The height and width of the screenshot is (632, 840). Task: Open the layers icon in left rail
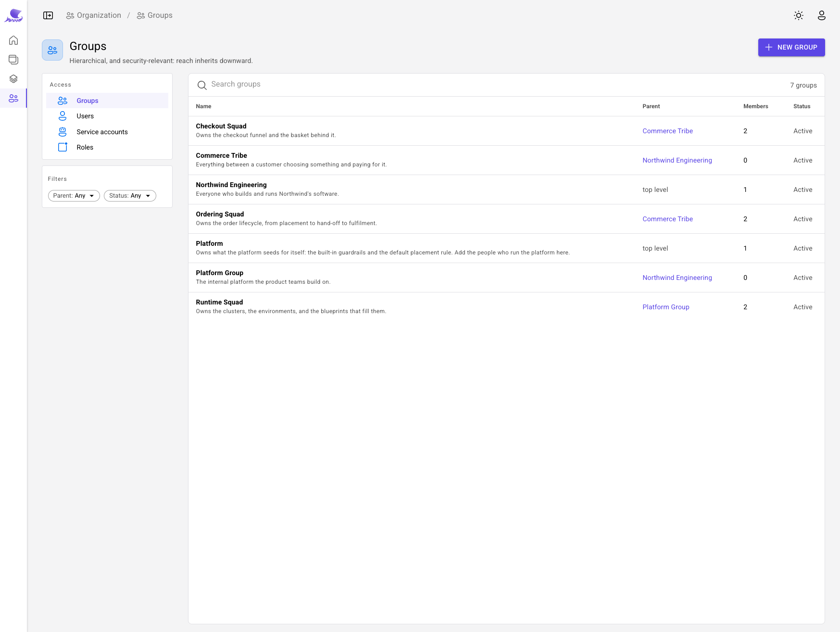tap(13, 78)
